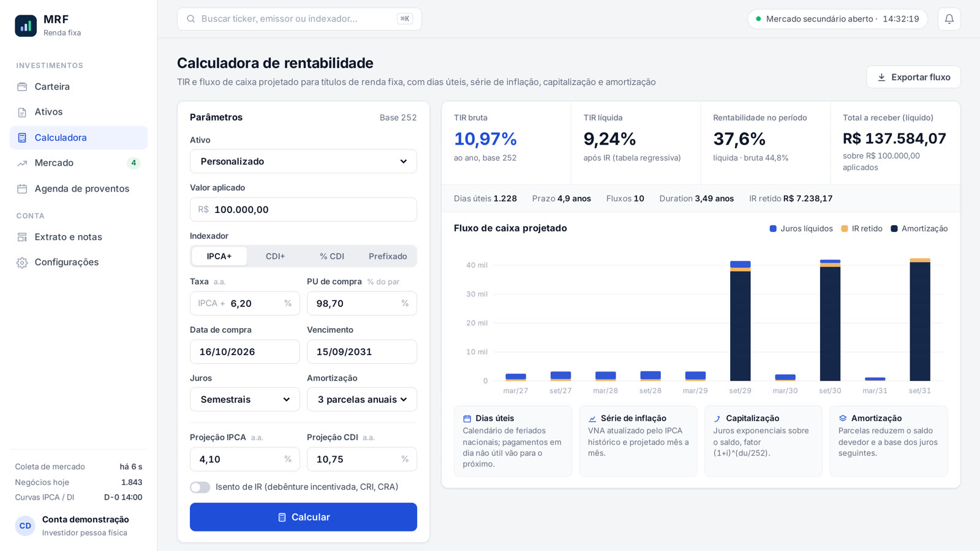Click the Configurações gear icon
980x551 pixels.
tap(22, 262)
